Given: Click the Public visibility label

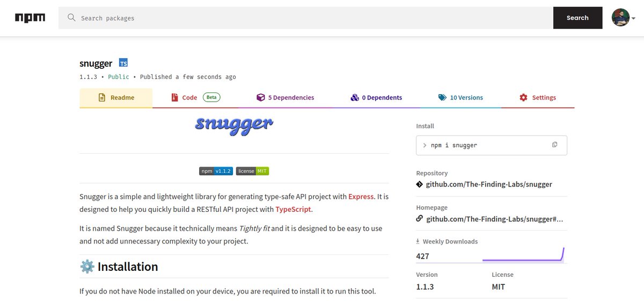Looking at the screenshot, I should 119,77.
